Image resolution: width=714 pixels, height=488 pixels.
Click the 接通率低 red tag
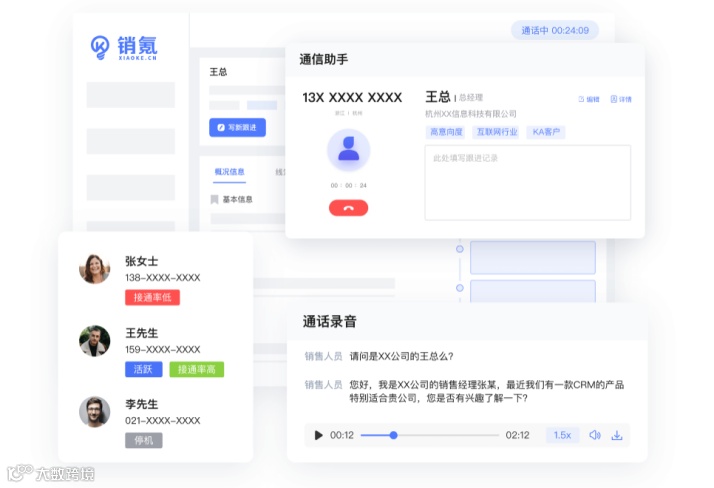(153, 298)
